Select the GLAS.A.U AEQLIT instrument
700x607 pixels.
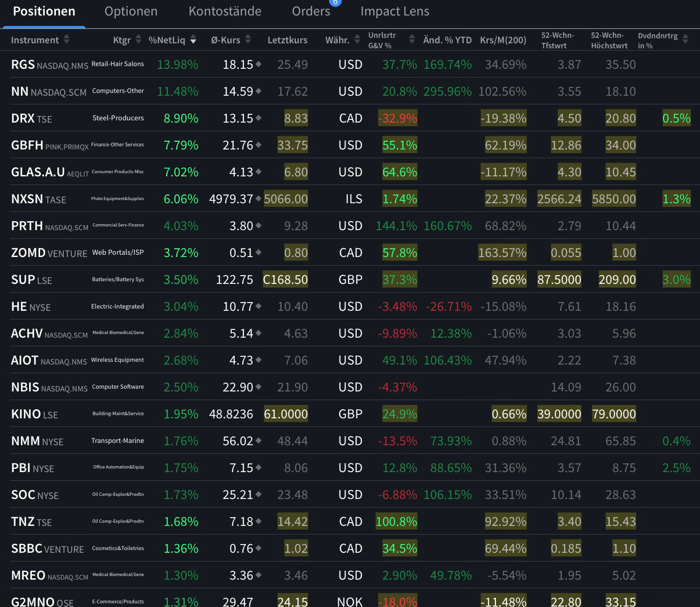pyautogui.click(x=50, y=172)
